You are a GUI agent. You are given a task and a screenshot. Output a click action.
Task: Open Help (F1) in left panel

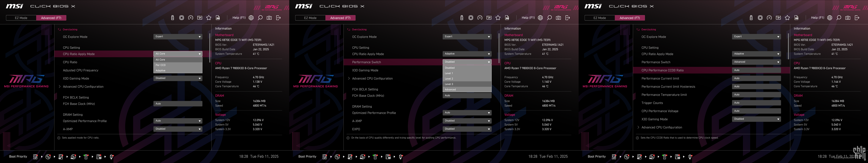pyautogui.click(x=239, y=18)
